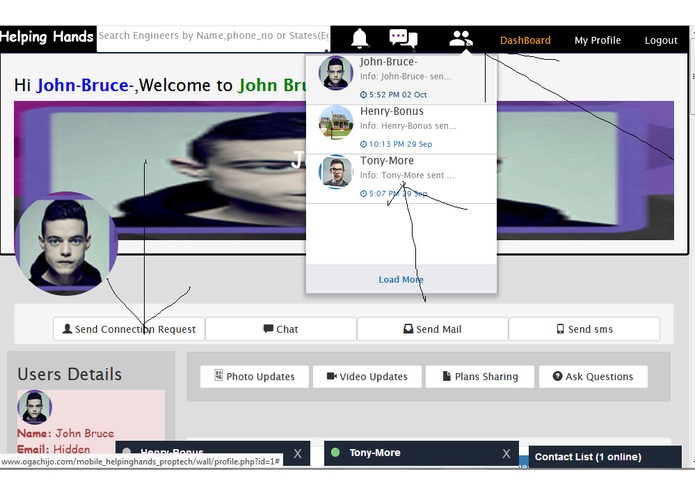Click the profile cover banner image

click(x=344, y=171)
